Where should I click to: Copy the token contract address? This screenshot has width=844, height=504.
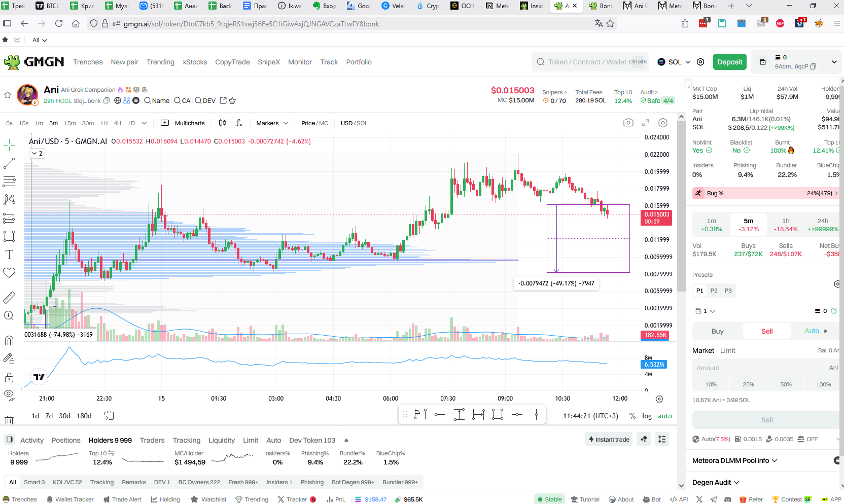click(x=107, y=100)
